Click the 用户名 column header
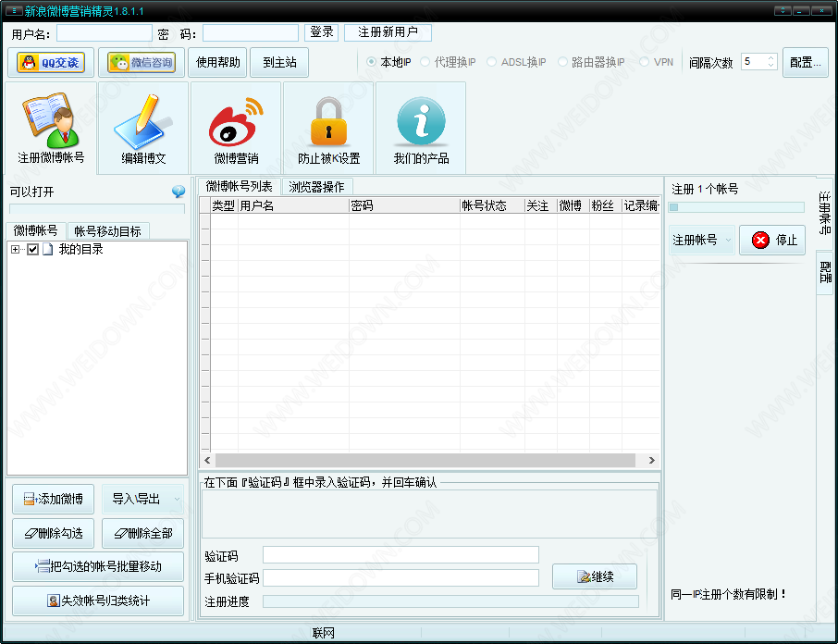 tap(293, 205)
